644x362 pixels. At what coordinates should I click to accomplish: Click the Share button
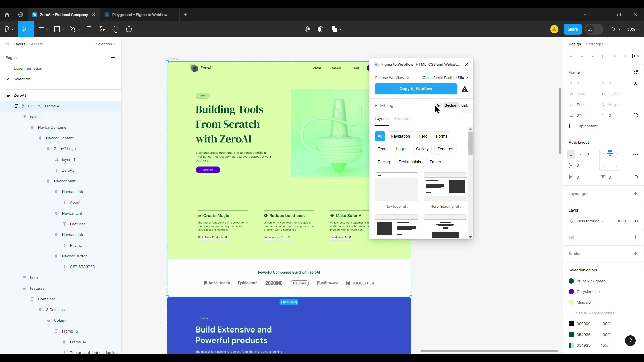[572, 29]
